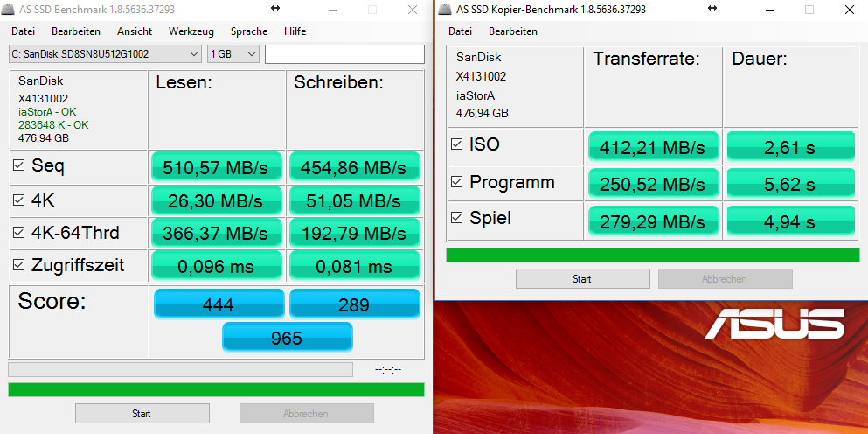This screenshot has height=434, width=868.
Task: Click the Kopier-Benchmark window title bar icon
Action: [446, 10]
